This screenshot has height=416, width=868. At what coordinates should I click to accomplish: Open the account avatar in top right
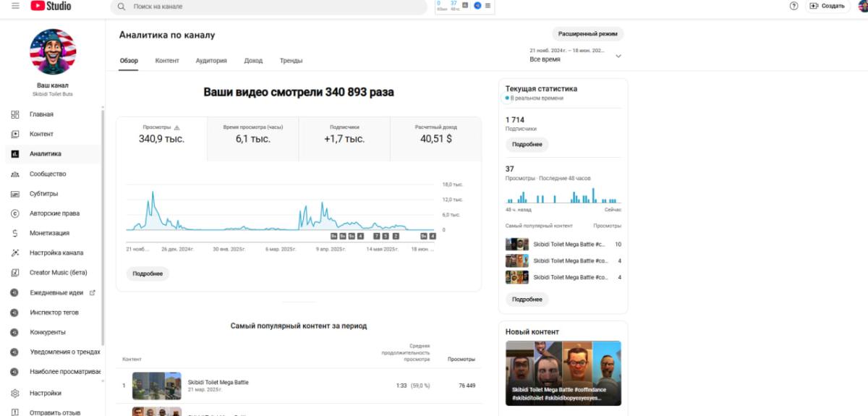tap(862, 6)
